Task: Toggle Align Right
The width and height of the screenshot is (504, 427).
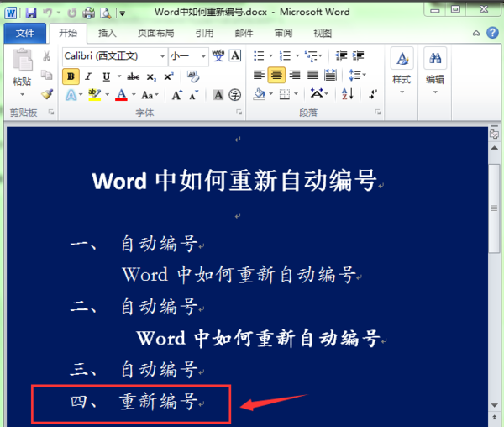Action: 295,75
